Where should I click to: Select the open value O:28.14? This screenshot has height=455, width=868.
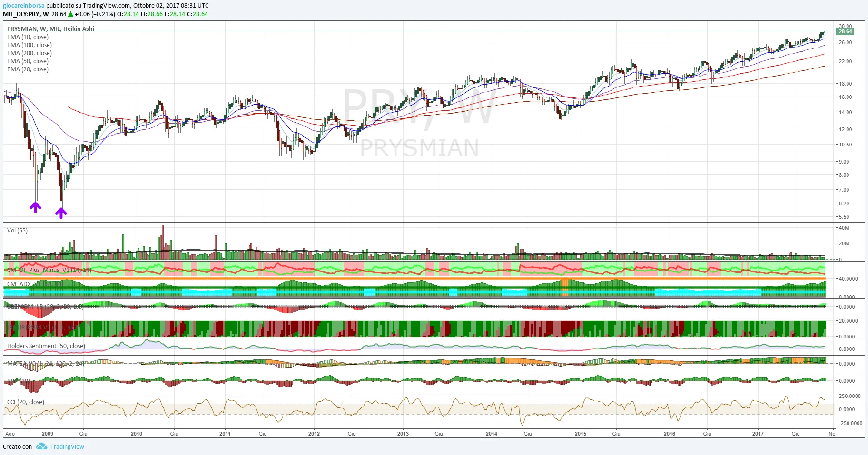(128, 14)
